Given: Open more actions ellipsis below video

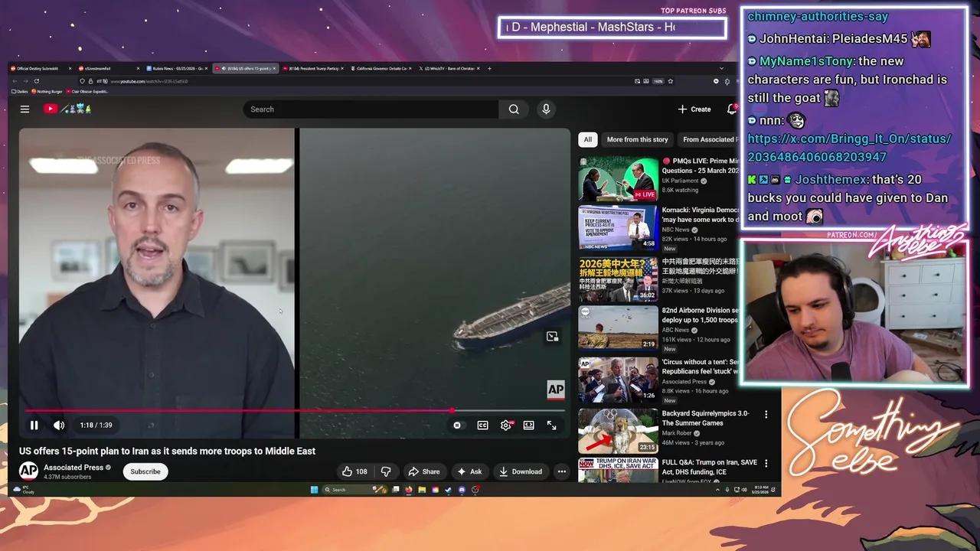Looking at the screenshot, I should click(x=562, y=471).
